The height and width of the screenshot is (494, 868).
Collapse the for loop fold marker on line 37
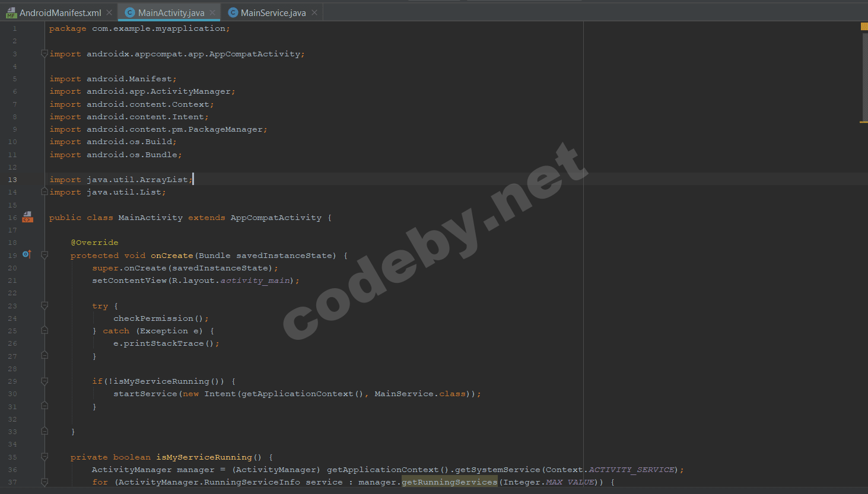pos(44,482)
